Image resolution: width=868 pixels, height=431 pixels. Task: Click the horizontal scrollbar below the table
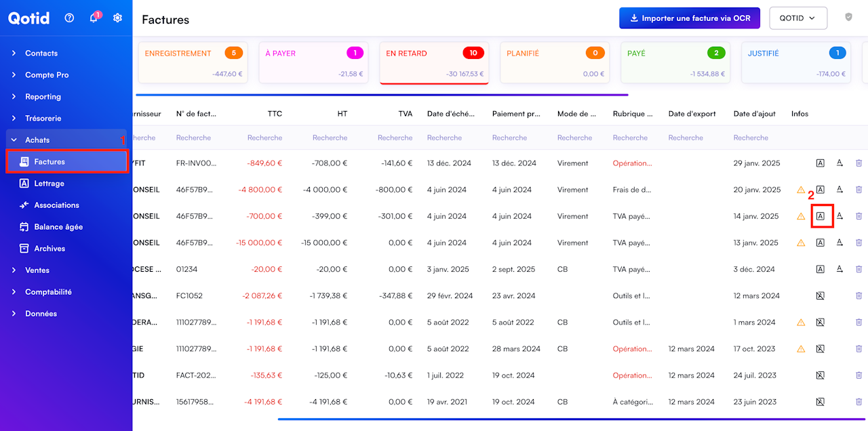570,419
